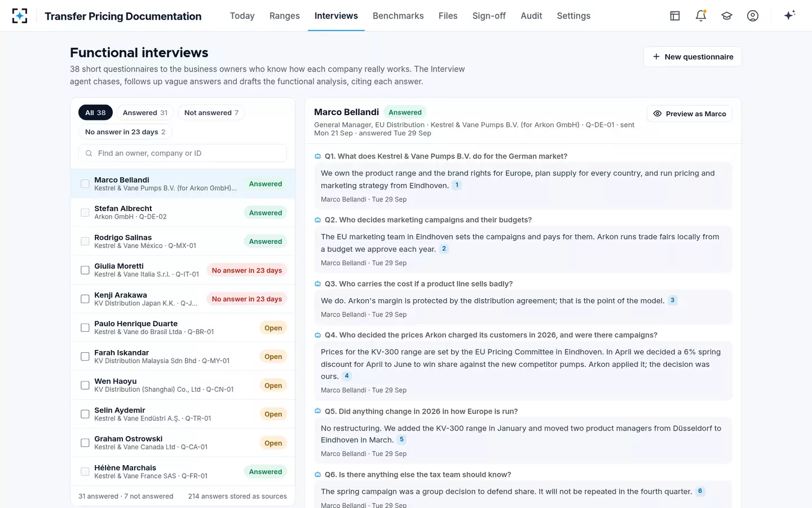Switch to the Today tab

click(x=242, y=16)
